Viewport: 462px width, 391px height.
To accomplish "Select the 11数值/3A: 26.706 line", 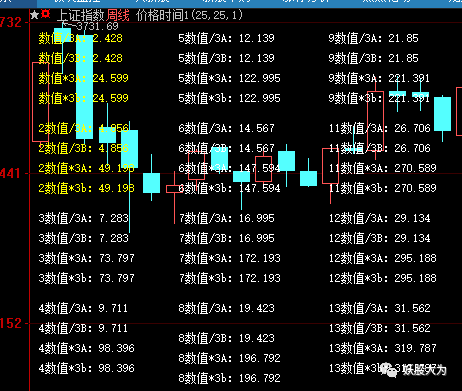I will pos(380,128).
